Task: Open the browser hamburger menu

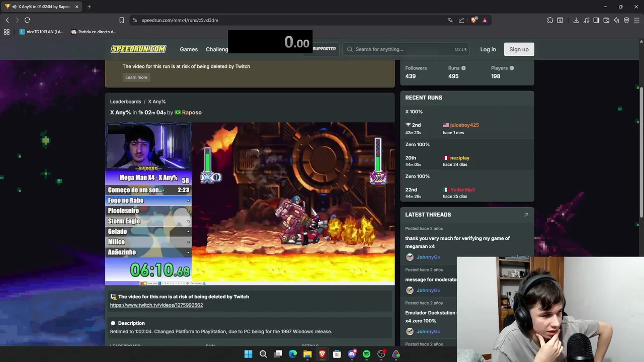Action: pyautogui.click(x=636, y=20)
